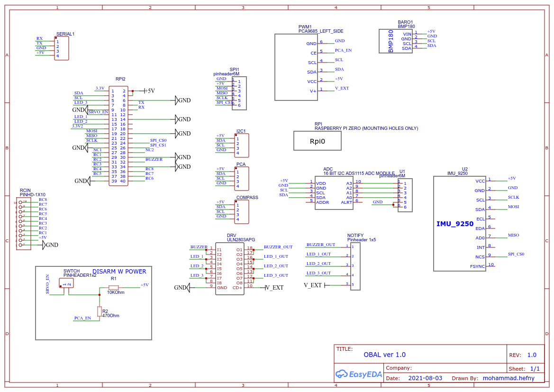Viewport: 554px width, 392px height.
Task: Click the FSYNC pin name on the IMU
Action: click(x=477, y=266)
